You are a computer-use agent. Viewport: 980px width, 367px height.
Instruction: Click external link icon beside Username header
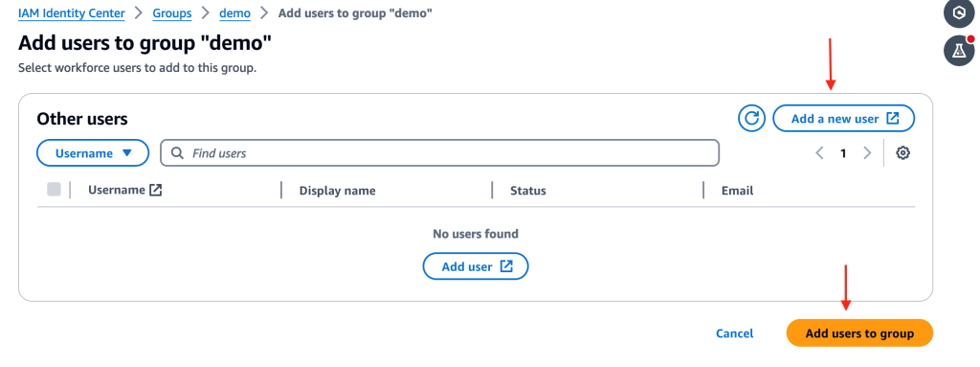pyautogui.click(x=156, y=190)
